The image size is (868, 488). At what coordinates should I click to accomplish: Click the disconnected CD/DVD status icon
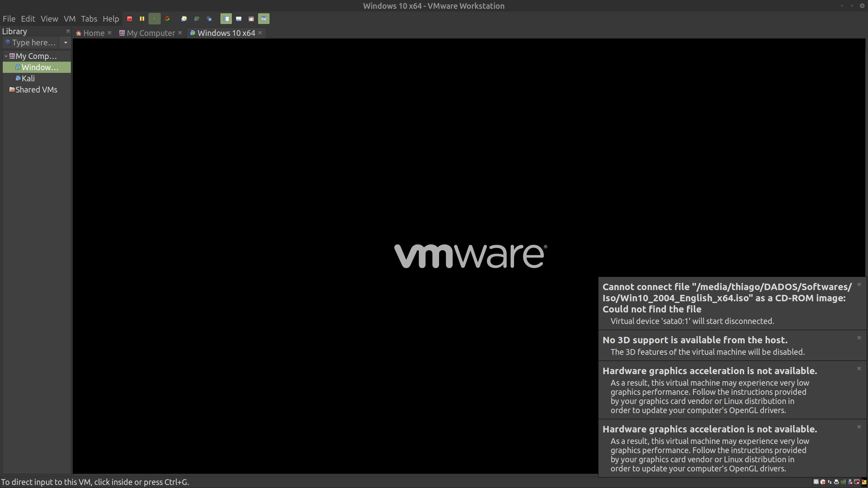click(823, 482)
